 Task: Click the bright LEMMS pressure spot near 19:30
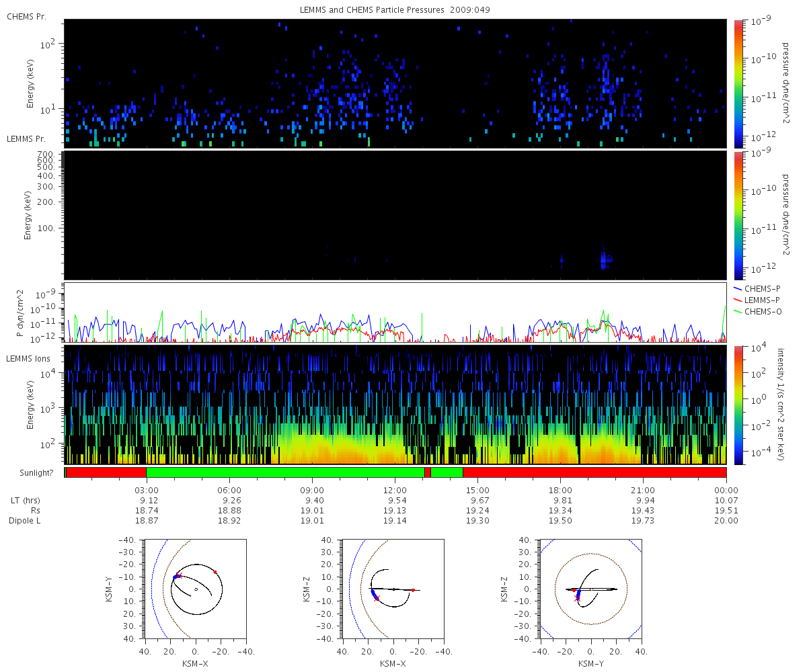click(605, 259)
